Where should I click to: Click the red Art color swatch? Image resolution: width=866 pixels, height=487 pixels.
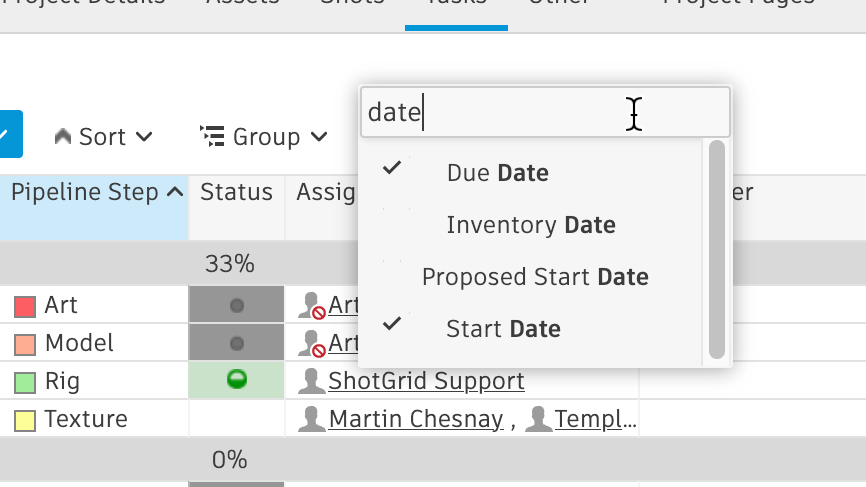[25, 306]
